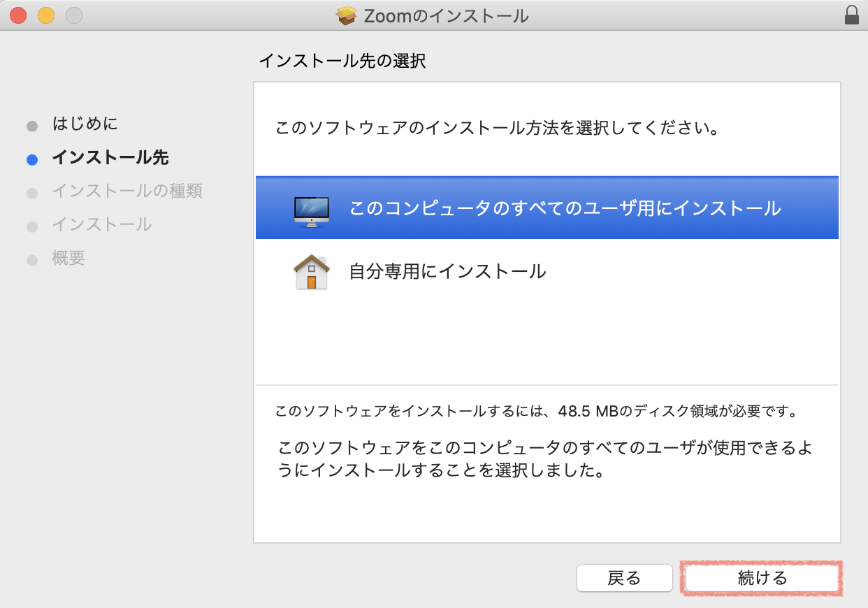This screenshot has height=608, width=868.
Task: Click the description about installing for all users
Action: [x=545, y=458]
